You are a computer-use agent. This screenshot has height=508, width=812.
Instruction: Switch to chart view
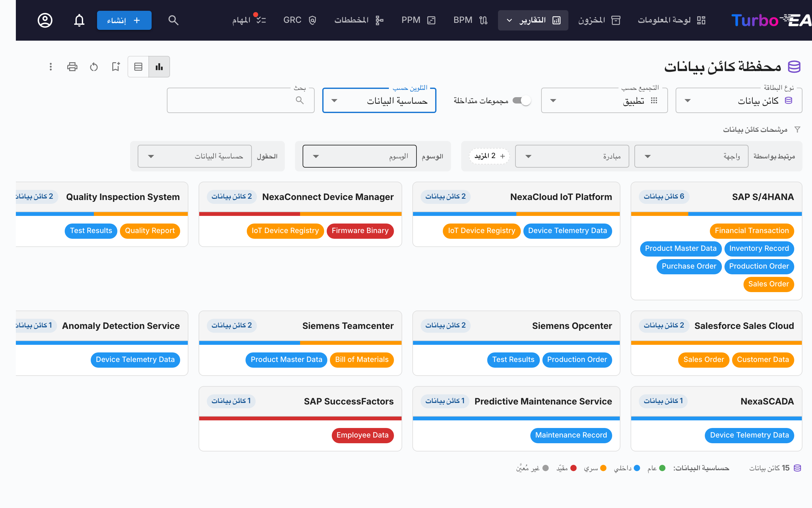pos(159,67)
